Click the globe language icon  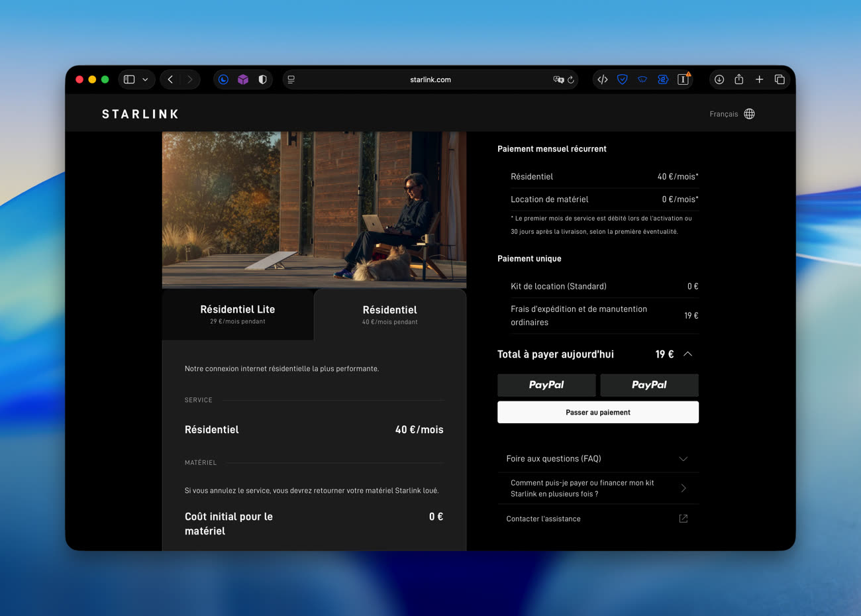(x=749, y=114)
